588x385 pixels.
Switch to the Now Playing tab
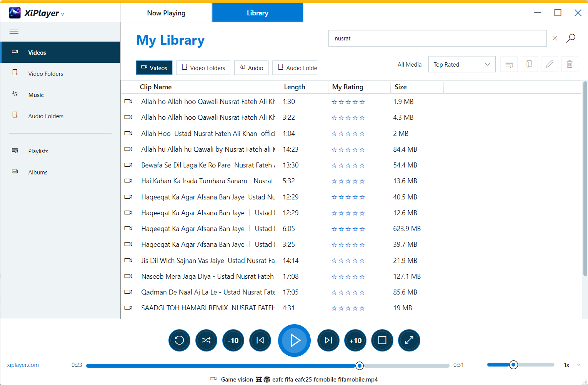pos(166,13)
